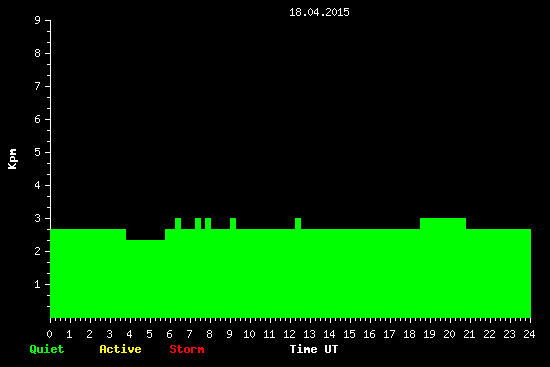The width and height of the screenshot is (550, 367).
Task: Click hour 0 on the time axis
Action: pos(49,334)
